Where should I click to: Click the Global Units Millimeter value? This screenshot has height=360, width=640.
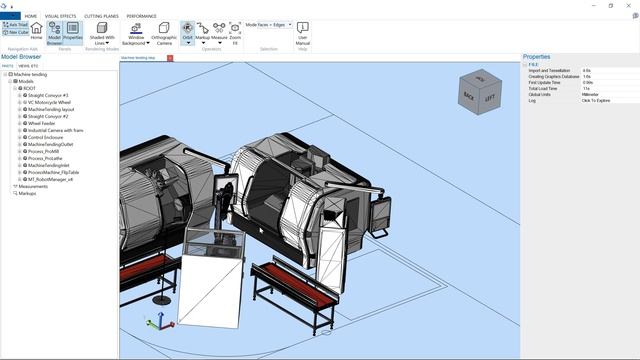click(590, 94)
